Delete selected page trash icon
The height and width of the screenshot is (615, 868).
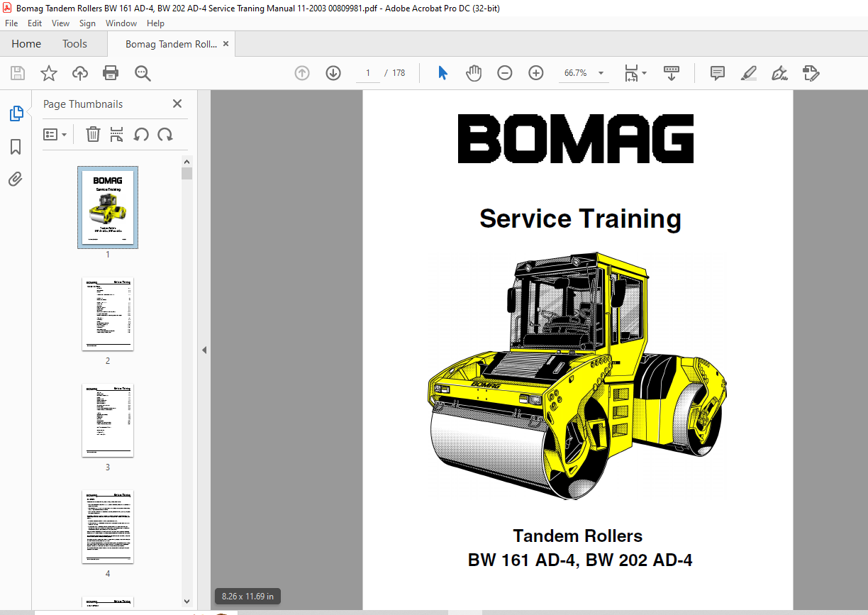(93, 134)
